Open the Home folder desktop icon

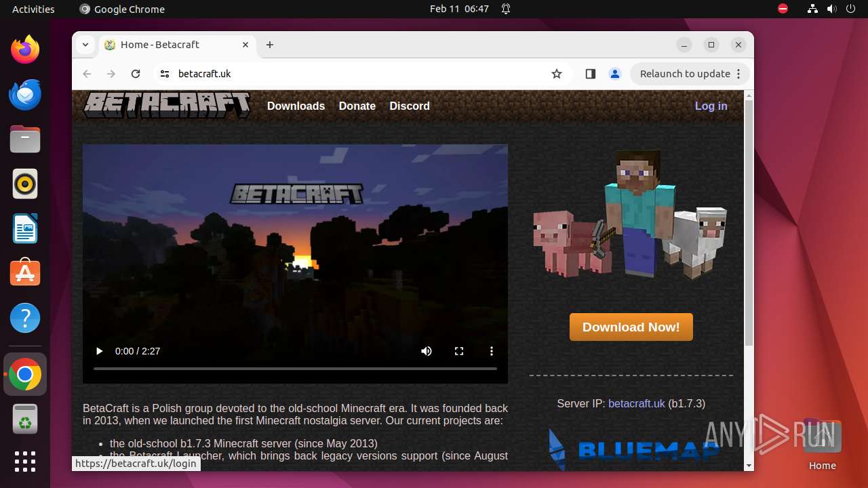click(822, 445)
